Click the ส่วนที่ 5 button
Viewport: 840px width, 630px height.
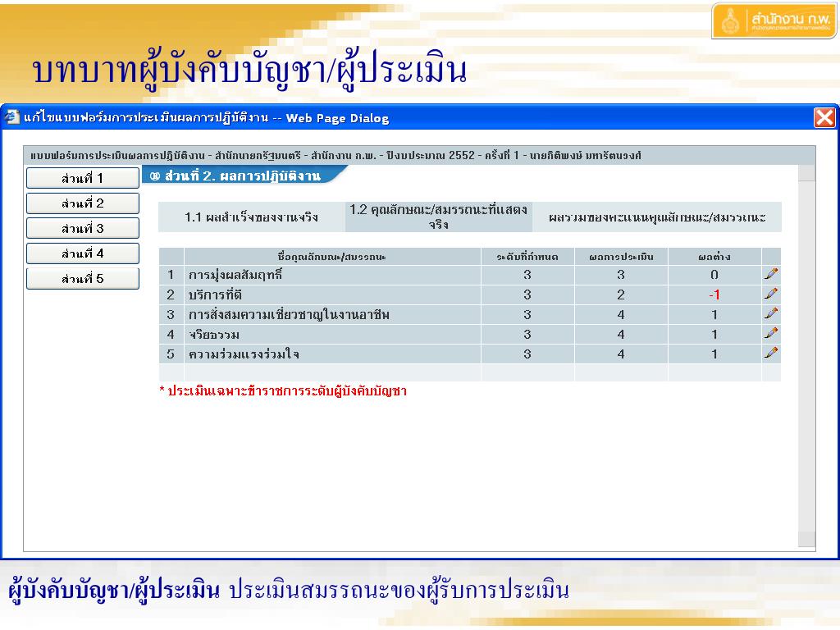tap(83, 279)
